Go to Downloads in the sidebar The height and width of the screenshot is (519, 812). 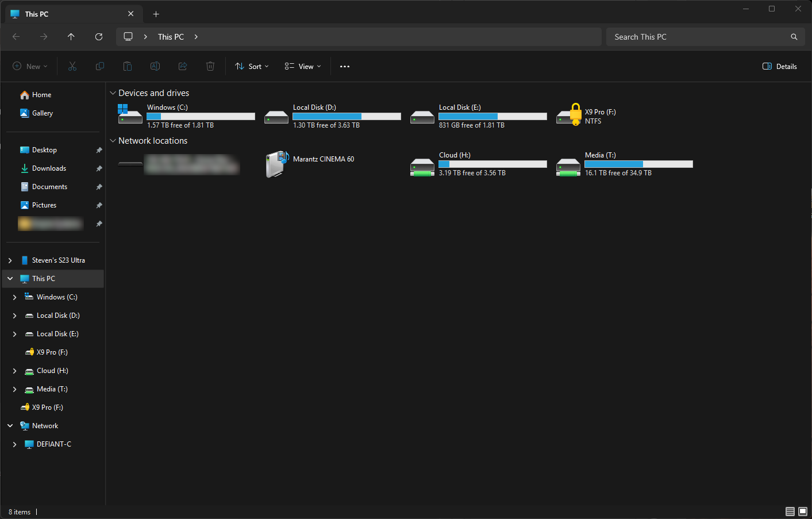click(x=49, y=168)
